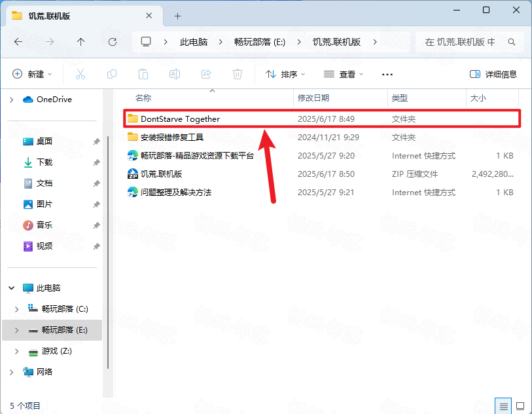Screen dimensions: 532x414
Task: Expand OneDrive tree node
Action: (12, 100)
